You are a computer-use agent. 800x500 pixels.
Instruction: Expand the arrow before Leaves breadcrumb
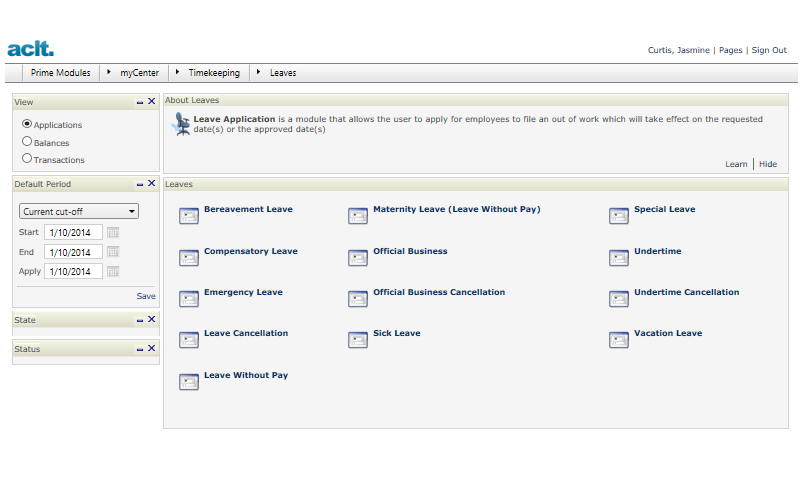[258, 72]
